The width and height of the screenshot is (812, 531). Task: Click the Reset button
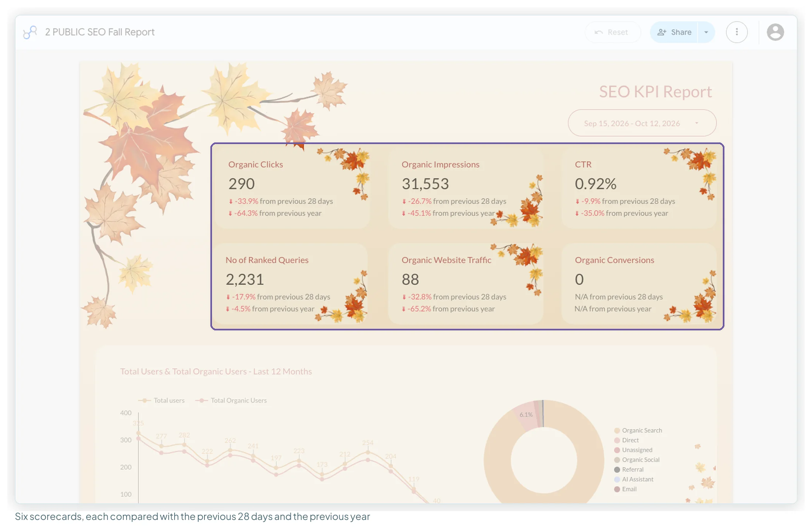pos(612,32)
